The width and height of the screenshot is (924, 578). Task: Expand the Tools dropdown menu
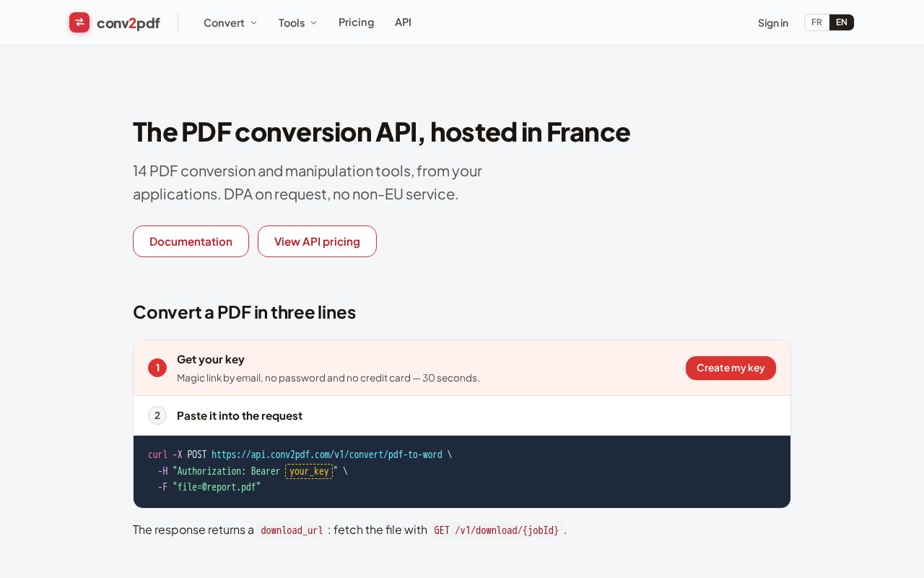pos(297,22)
